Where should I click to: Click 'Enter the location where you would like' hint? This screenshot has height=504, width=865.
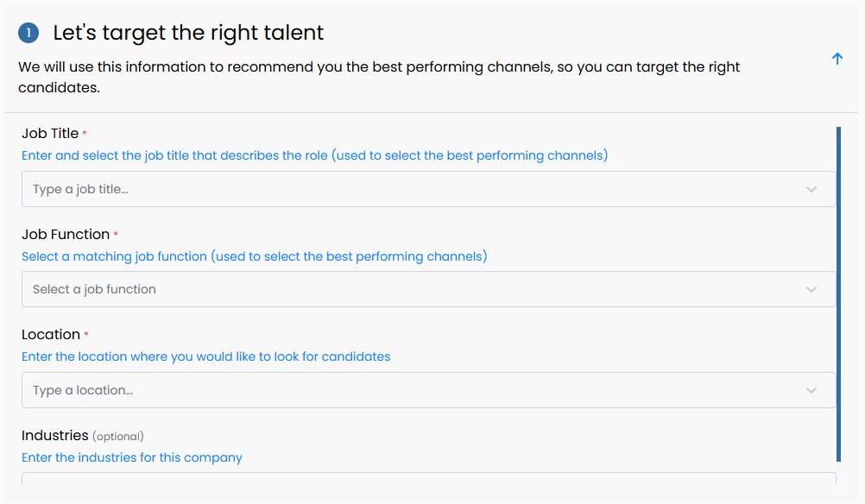pos(205,356)
